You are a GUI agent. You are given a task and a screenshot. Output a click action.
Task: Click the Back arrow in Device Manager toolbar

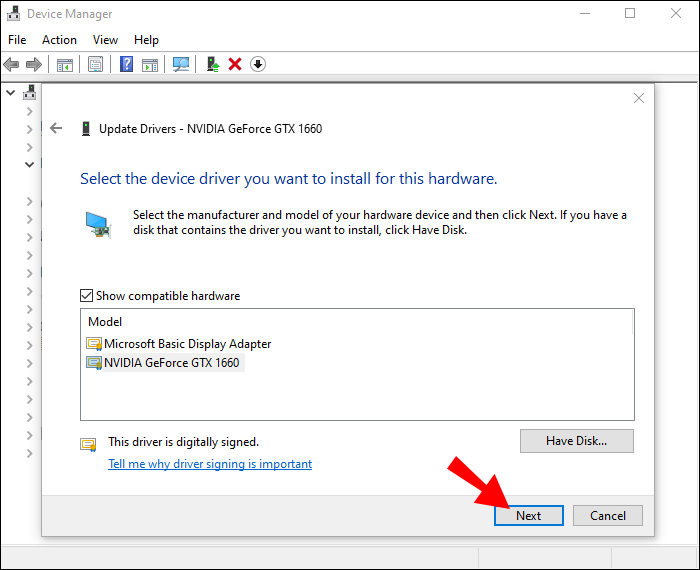pos(11,64)
